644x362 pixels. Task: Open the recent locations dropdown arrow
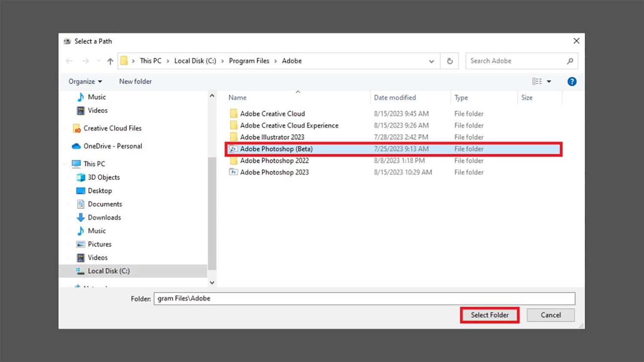99,61
